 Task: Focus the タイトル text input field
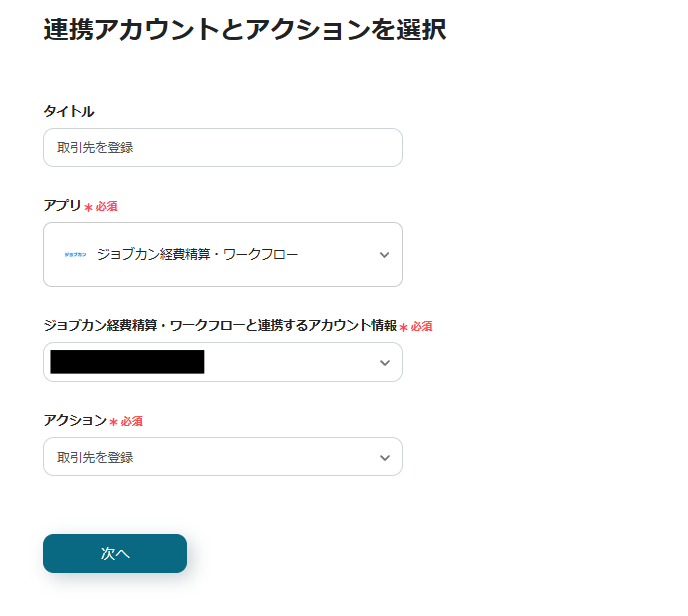coord(222,147)
